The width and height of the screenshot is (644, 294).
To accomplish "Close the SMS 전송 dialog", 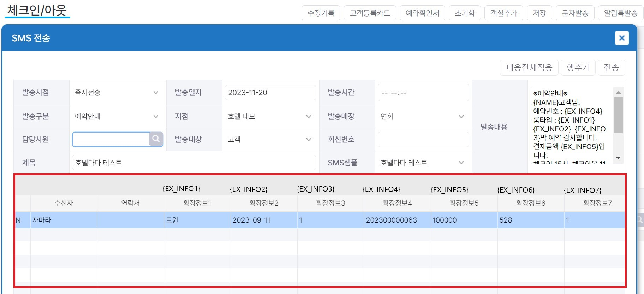I will pyautogui.click(x=622, y=38).
